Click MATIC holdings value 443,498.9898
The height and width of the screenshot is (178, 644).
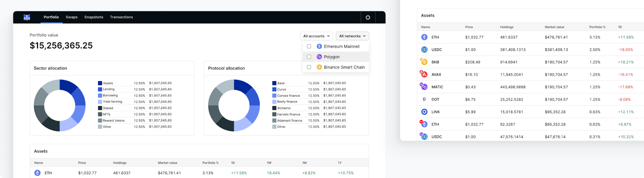click(x=513, y=87)
